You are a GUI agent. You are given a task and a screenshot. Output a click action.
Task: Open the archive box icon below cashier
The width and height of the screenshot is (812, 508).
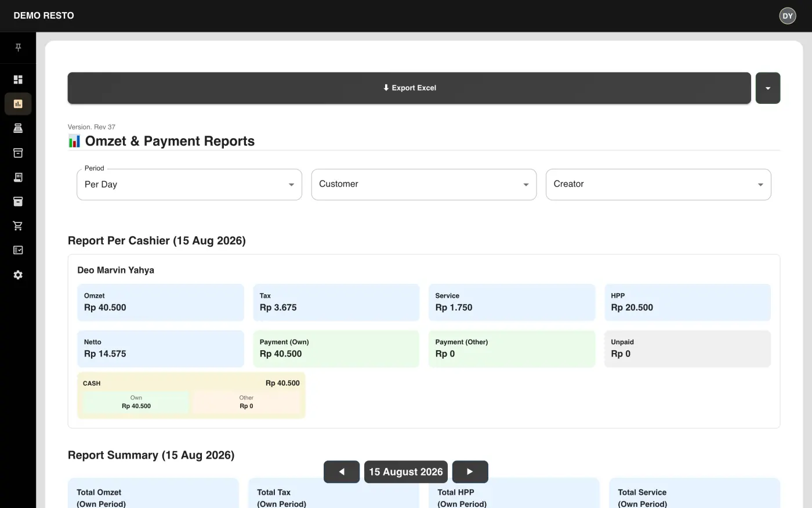[x=18, y=153]
